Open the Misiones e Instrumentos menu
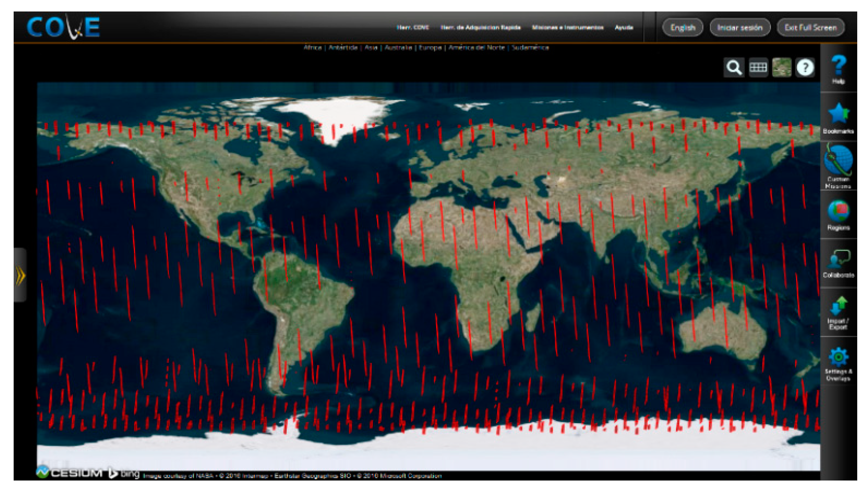This screenshot has width=868, height=492. (567, 27)
